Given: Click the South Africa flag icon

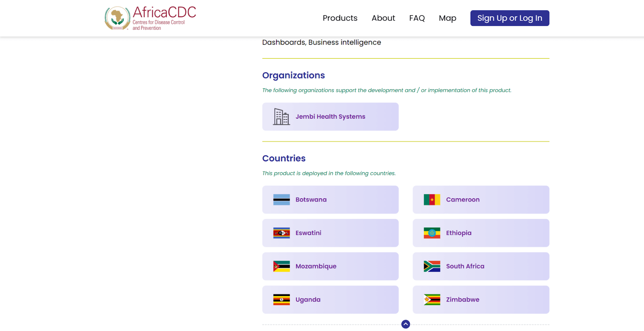Looking at the screenshot, I should [x=432, y=266].
